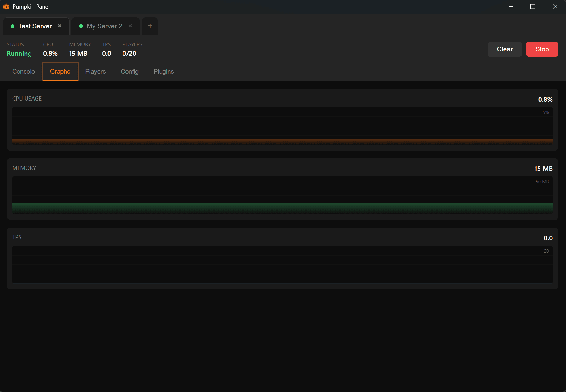Switch to the My Server 2 tab
566x392 pixels.
(104, 26)
